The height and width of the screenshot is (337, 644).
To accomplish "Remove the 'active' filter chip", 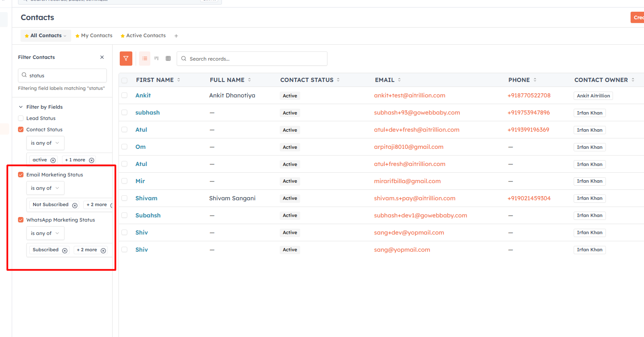I will coord(53,160).
